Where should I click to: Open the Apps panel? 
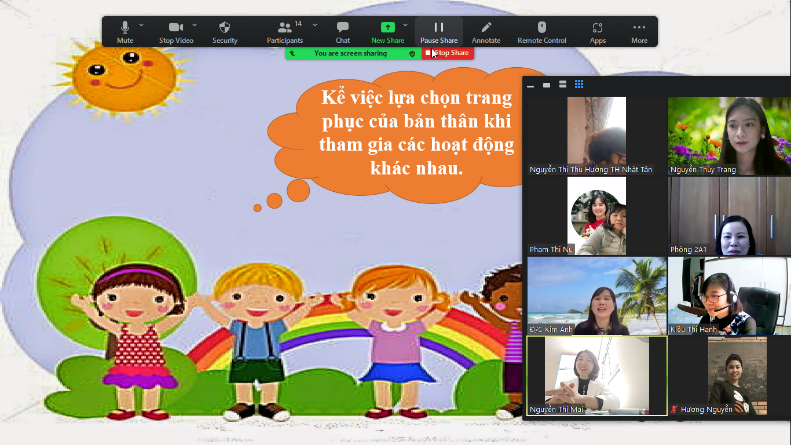tap(597, 30)
